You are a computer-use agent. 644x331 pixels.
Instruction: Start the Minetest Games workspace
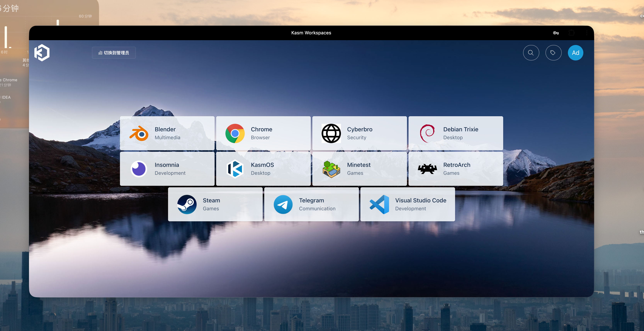click(359, 169)
